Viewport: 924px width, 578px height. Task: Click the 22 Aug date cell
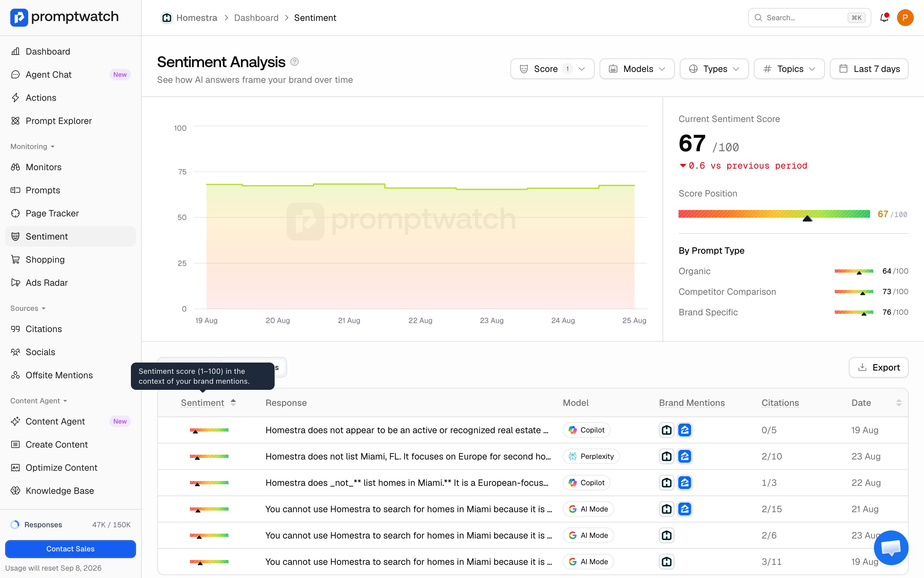tap(866, 483)
